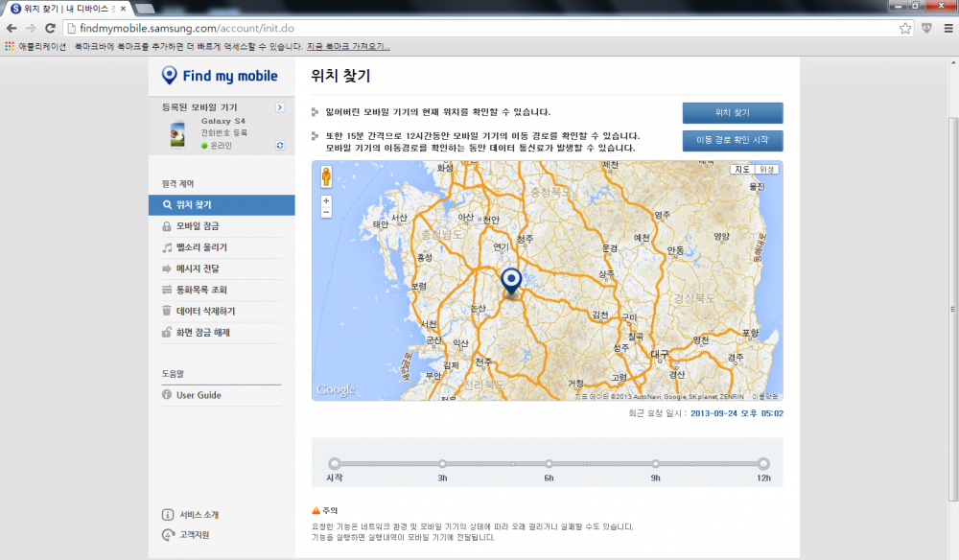Open the User Guide link
This screenshot has width=959, height=560.
[x=199, y=395]
